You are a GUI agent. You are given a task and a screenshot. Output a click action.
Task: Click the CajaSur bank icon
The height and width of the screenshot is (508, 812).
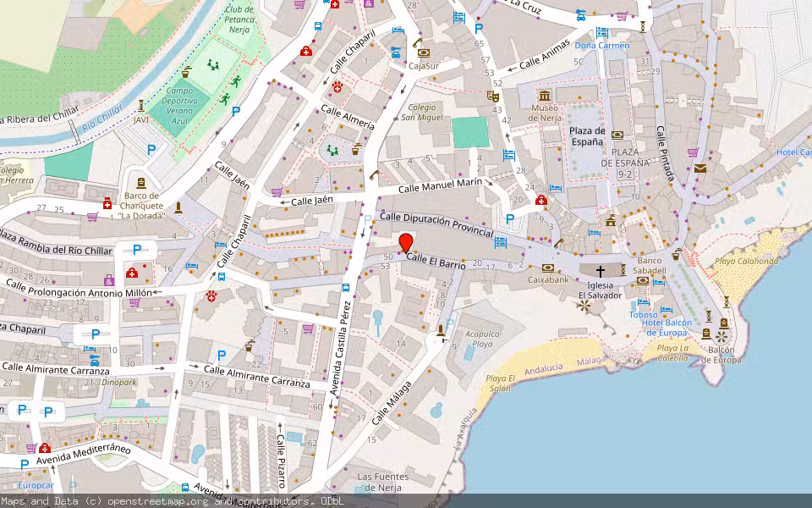(x=424, y=52)
